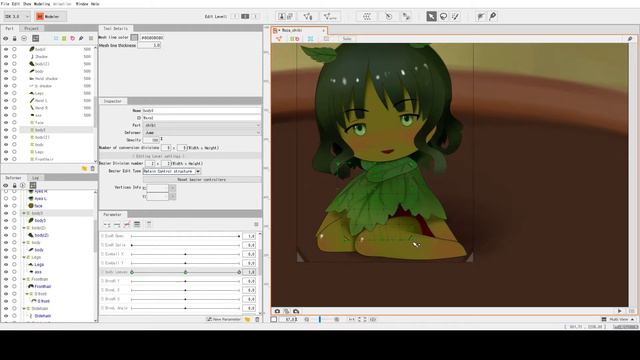Open the Modeling menu
The height and width of the screenshot is (360, 640).
pyautogui.click(x=41, y=4)
